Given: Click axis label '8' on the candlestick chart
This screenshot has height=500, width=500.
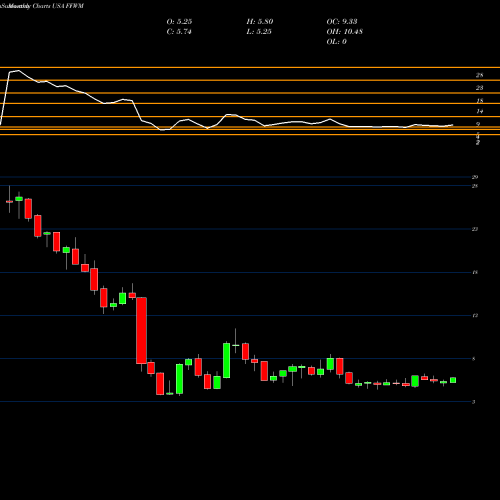Looking at the screenshot, I should [474, 359].
